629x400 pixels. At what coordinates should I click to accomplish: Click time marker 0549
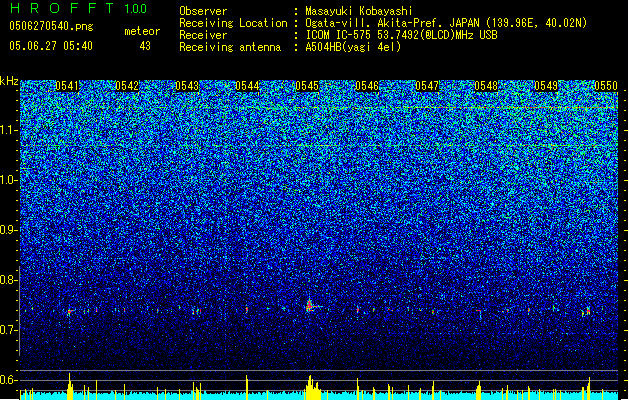(546, 86)
